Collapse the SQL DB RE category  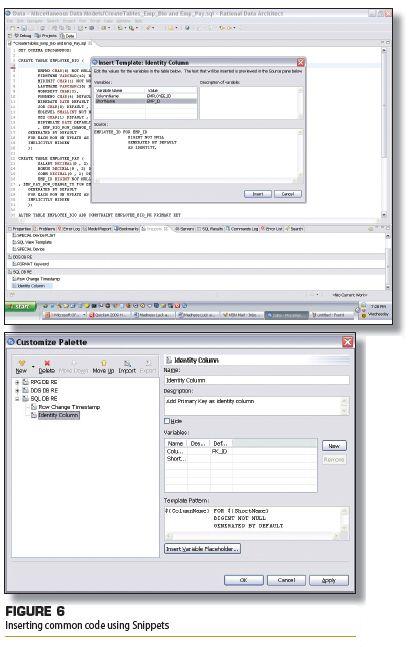click(17, 399)
